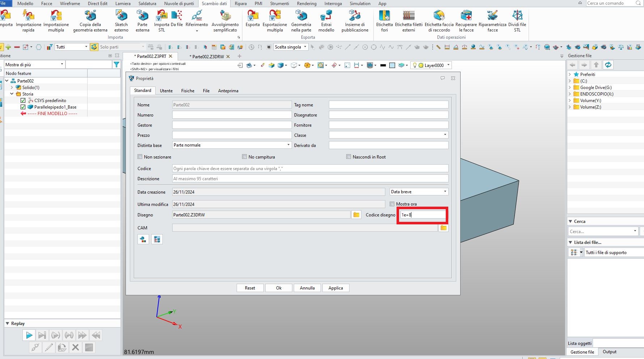
Task: Select Geometria nella parte icon
Action: coord(301,21)
